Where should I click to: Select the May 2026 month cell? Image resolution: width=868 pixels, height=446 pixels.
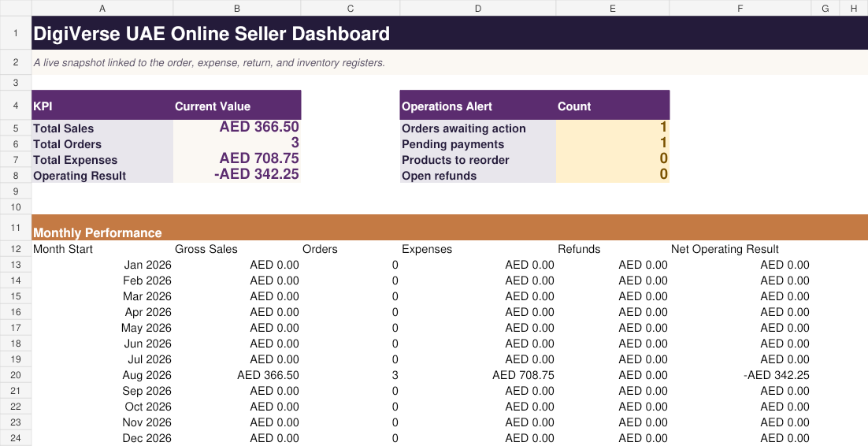coord(102,328)
